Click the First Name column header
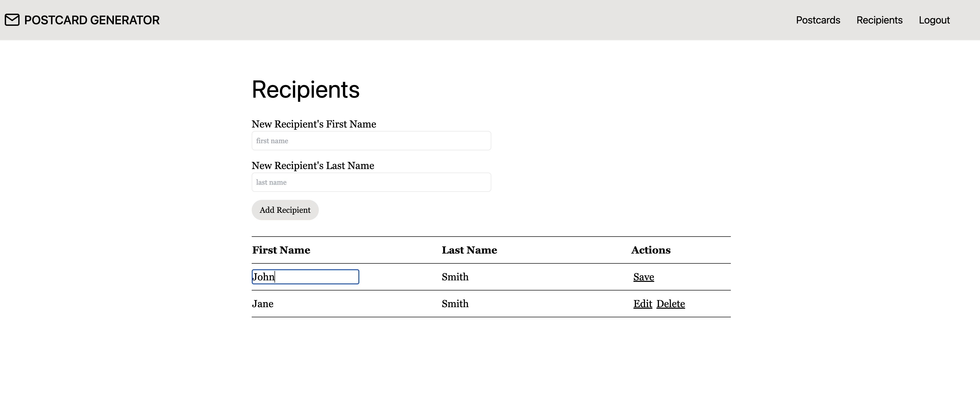This screenshot has width=980, height=419. click(281, 250)
